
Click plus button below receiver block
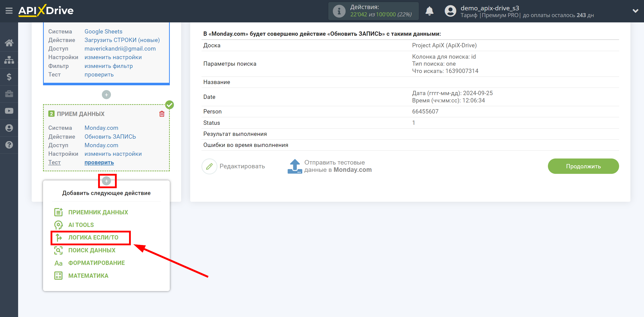[106, 181]
